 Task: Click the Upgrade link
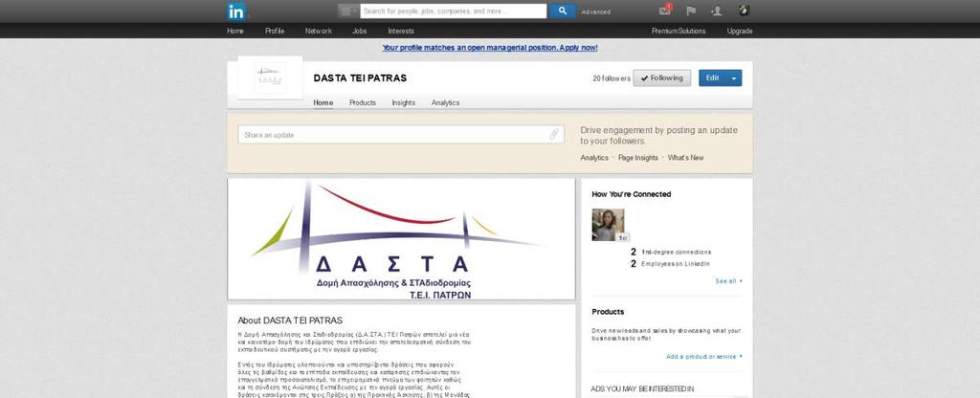pos(740,32)
